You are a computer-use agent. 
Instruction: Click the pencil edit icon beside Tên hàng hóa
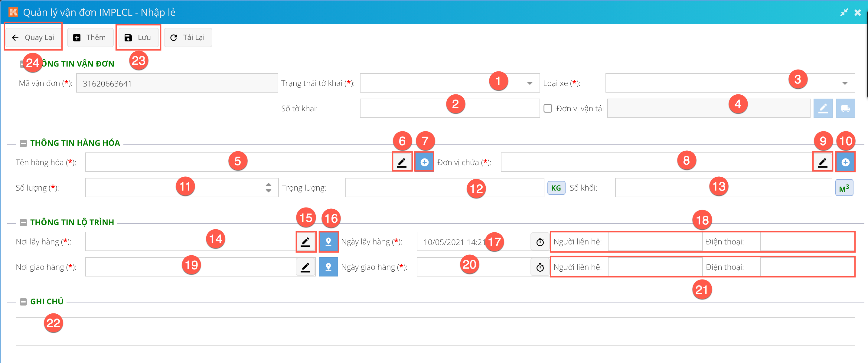[x=402, y=162]
